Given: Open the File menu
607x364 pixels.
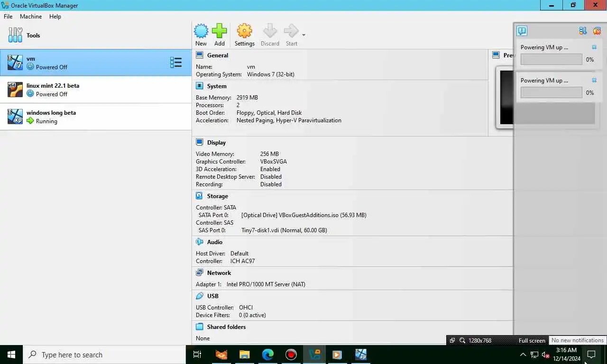Looking at the screenshot, I should click(x=8, y=16).
